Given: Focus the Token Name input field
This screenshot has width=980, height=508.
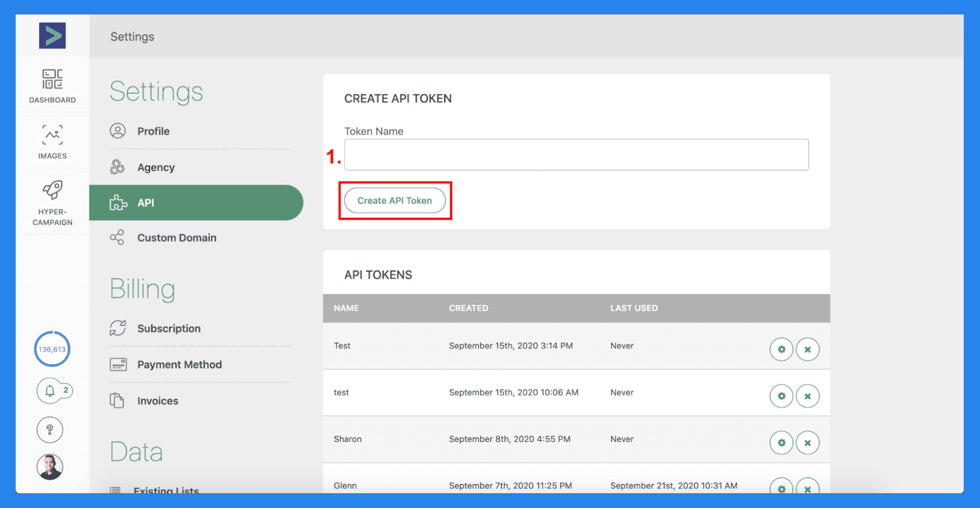Looking at the screenshot, I should click(x=576, y=155).
